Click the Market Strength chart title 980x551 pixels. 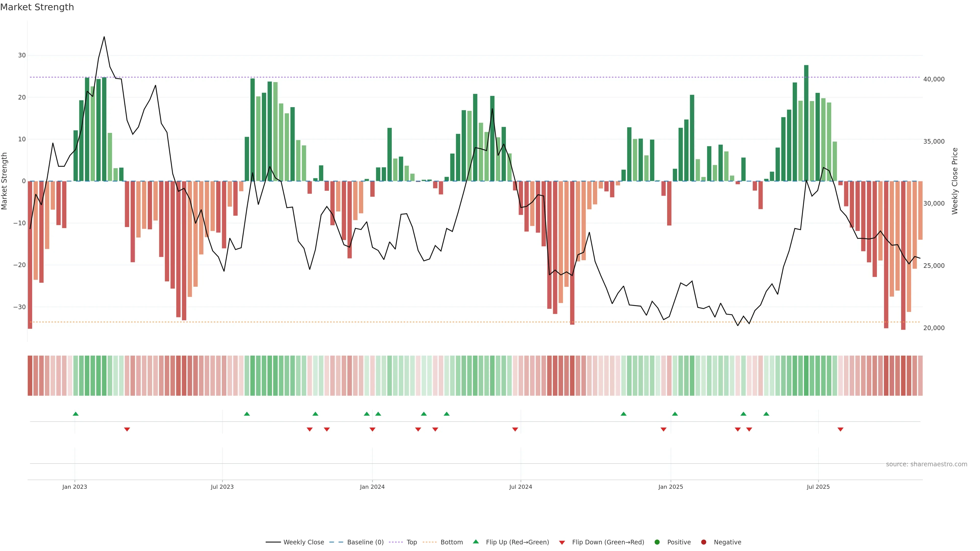(x=37, y=7)
